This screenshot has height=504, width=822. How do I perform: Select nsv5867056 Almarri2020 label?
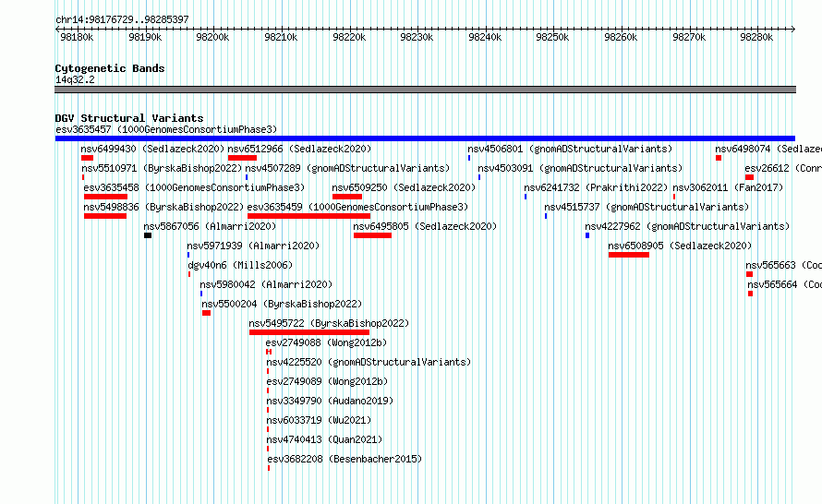(x=210, y=226)
